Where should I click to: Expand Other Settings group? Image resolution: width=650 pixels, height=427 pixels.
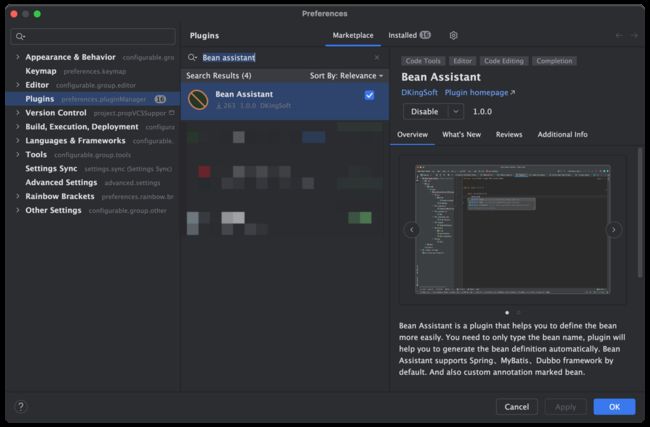[x=17, y=210]
